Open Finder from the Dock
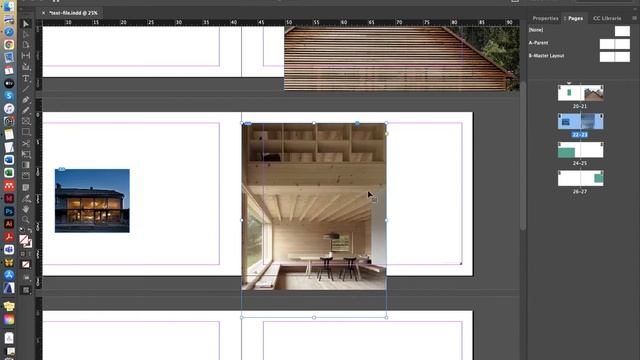640x360 pixels. click(x=9, y=7)
